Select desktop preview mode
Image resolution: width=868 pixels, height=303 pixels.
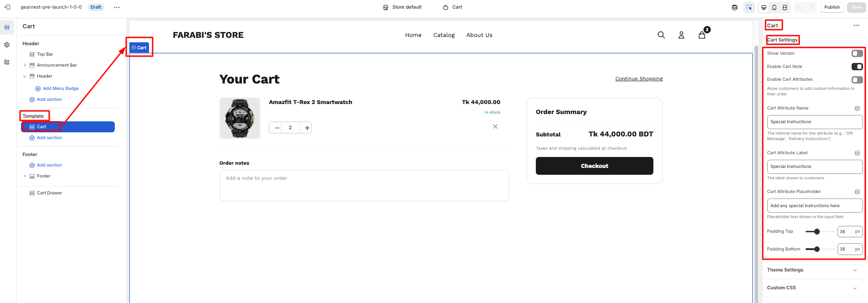click(764, 7)
